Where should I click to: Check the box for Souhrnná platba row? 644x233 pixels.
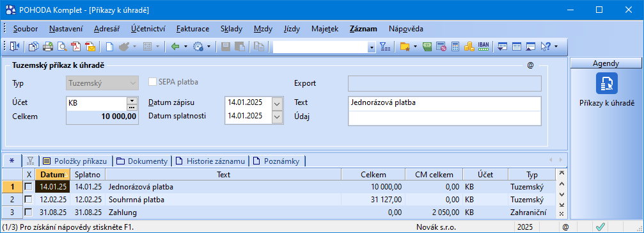click(x=28, y=200)
